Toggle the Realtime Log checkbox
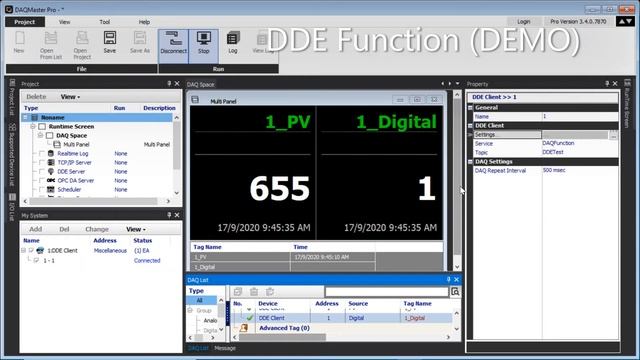 tap(42, 153)
